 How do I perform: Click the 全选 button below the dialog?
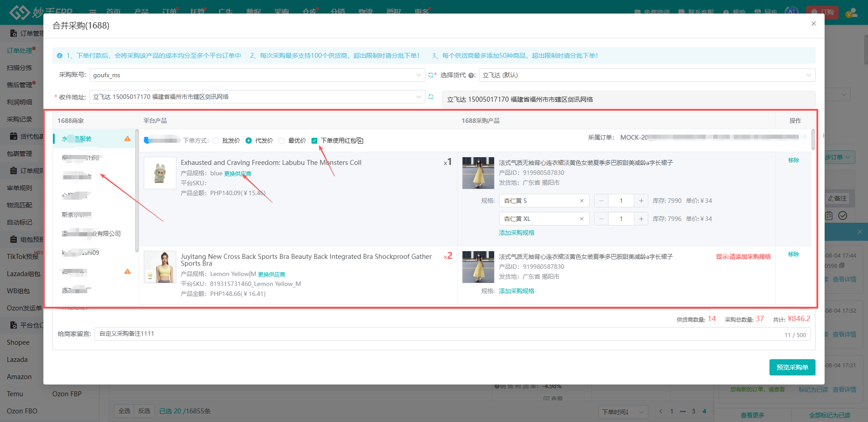(124, 411)
